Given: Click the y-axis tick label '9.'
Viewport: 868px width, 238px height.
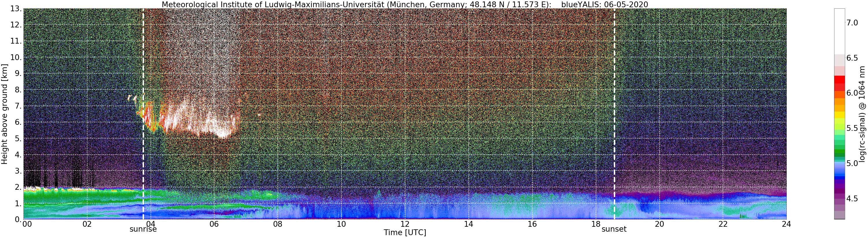Looking at the screenshot, I should (19, 73).
